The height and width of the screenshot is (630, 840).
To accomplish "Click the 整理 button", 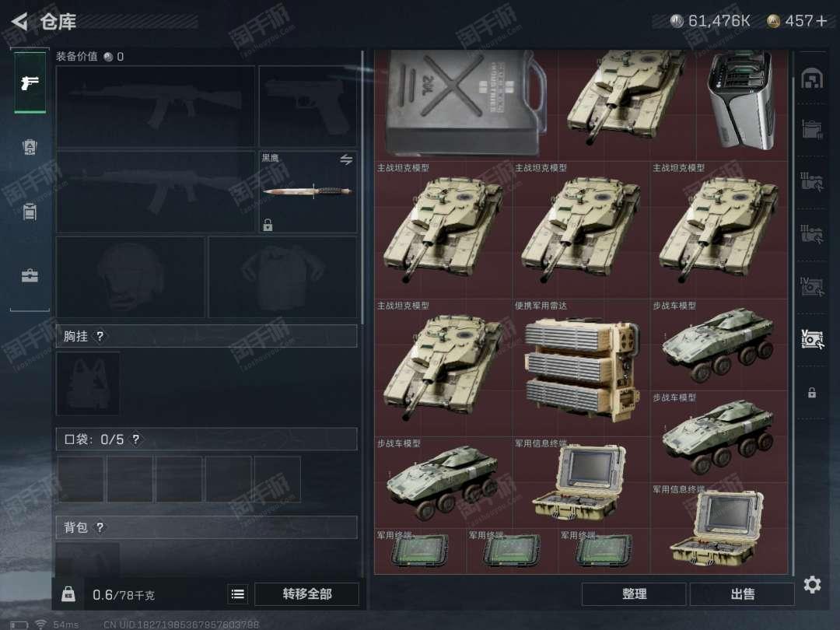I will tap(635, 594).
